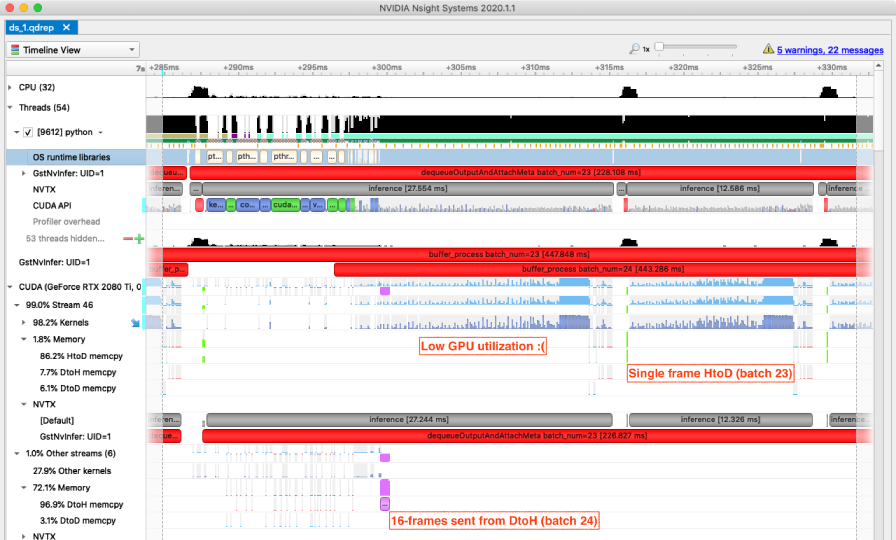The height and width of the screenshot is (540, 896).
Task: Adjust the timeline zoom slider handle
Action: [659, 46]
